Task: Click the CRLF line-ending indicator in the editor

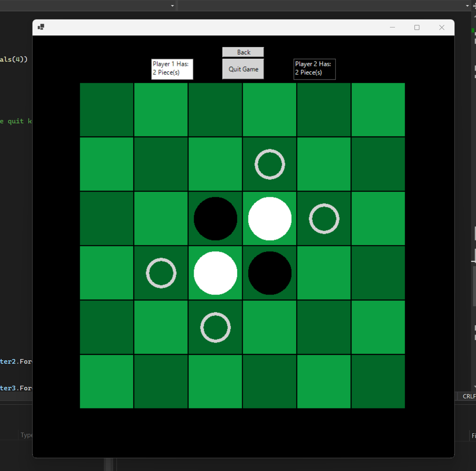Action: click(469, 396)
